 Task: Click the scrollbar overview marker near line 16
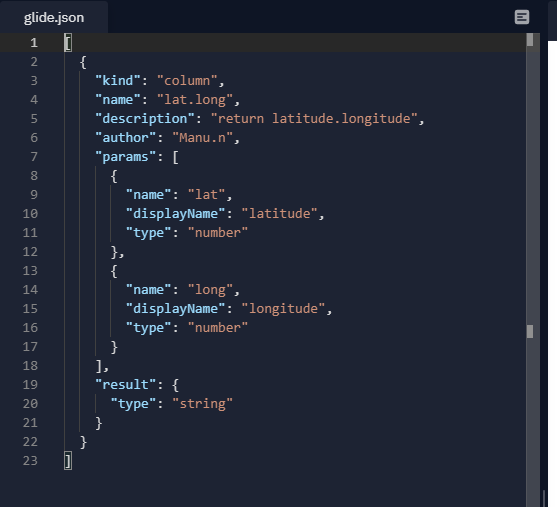(x=530, y=331)
